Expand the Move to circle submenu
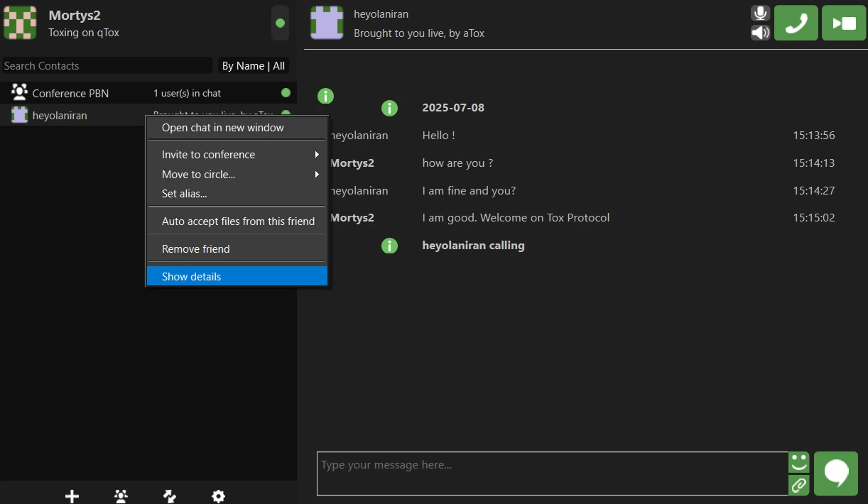The image size is (868, 504). pyautogui.click(x=237, y=175)
